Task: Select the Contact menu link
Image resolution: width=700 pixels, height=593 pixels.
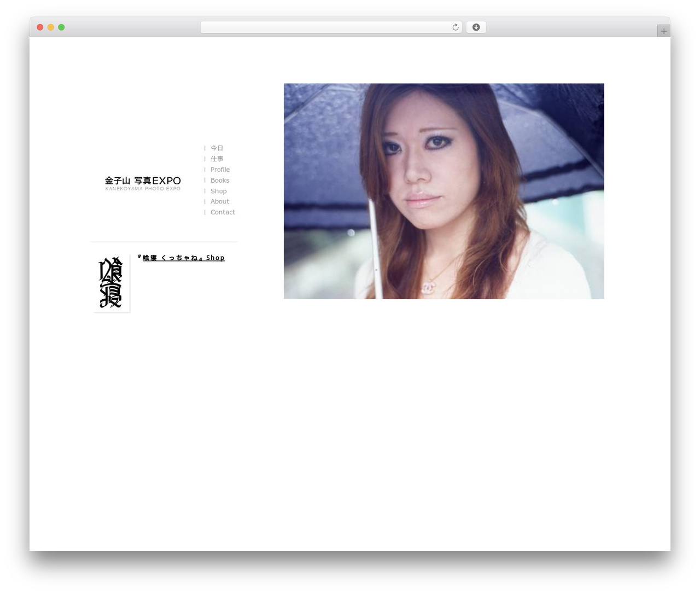Action: click(223, 212)
